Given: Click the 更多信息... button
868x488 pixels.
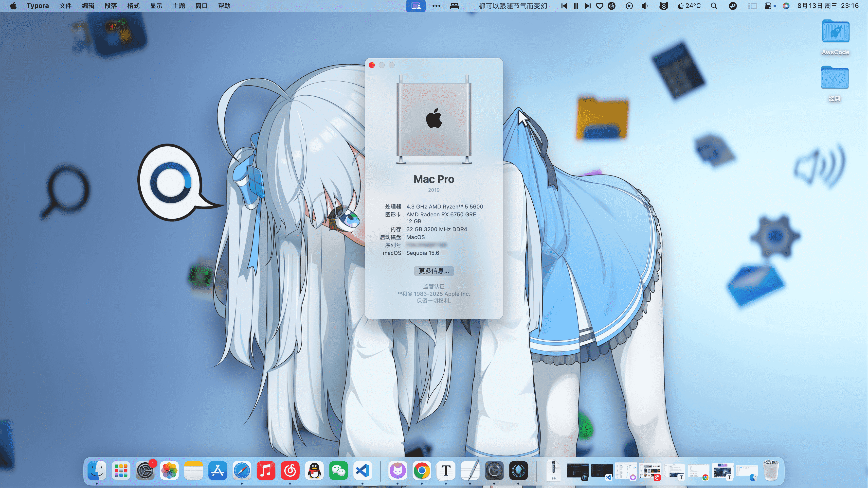Looking at the screenshot, I should (434, 271).
